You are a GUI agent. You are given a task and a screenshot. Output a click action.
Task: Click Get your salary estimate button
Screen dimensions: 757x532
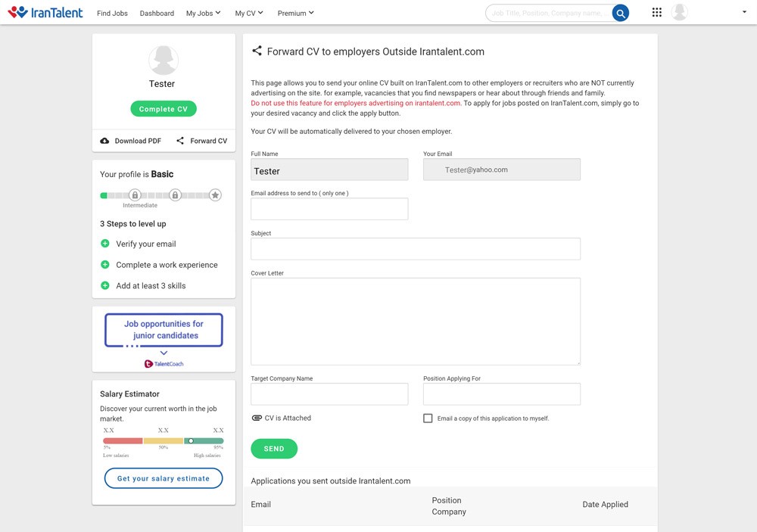[164, 478]
